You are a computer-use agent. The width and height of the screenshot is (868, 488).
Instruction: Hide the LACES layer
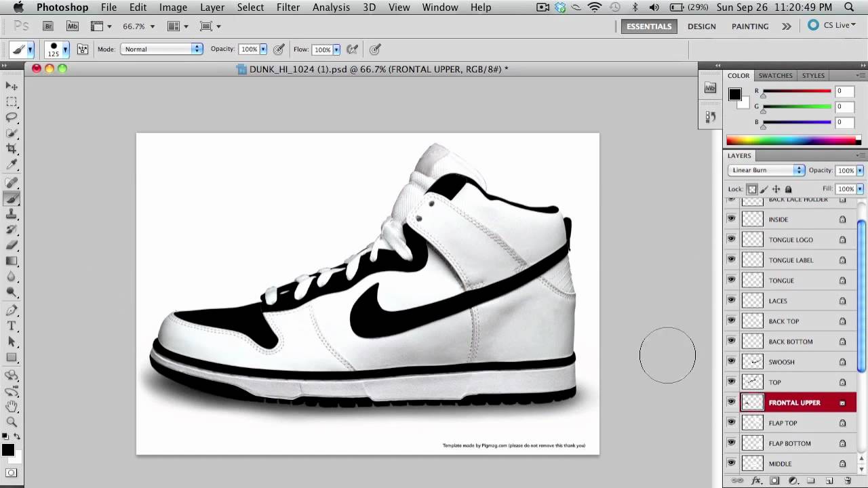(731, 300)
